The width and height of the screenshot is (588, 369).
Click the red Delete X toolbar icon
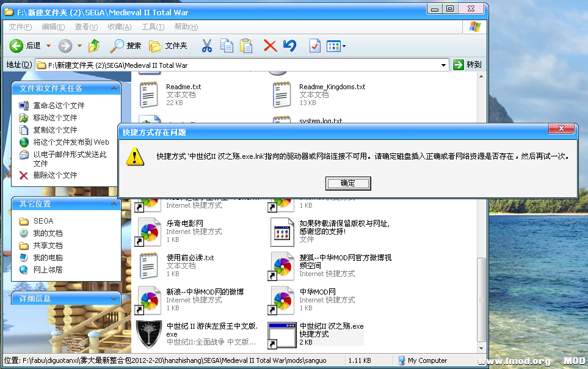click(270, 45)
